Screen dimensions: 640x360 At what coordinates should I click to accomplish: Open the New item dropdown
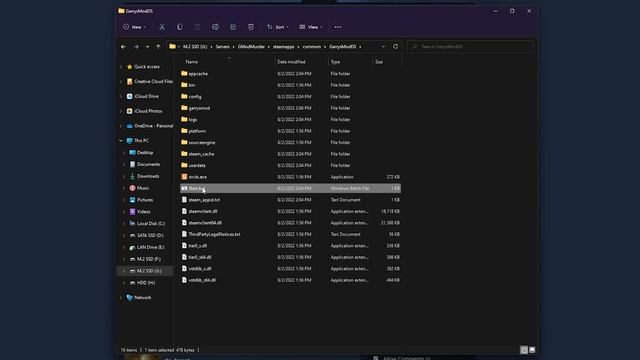[x=134, y=27]
